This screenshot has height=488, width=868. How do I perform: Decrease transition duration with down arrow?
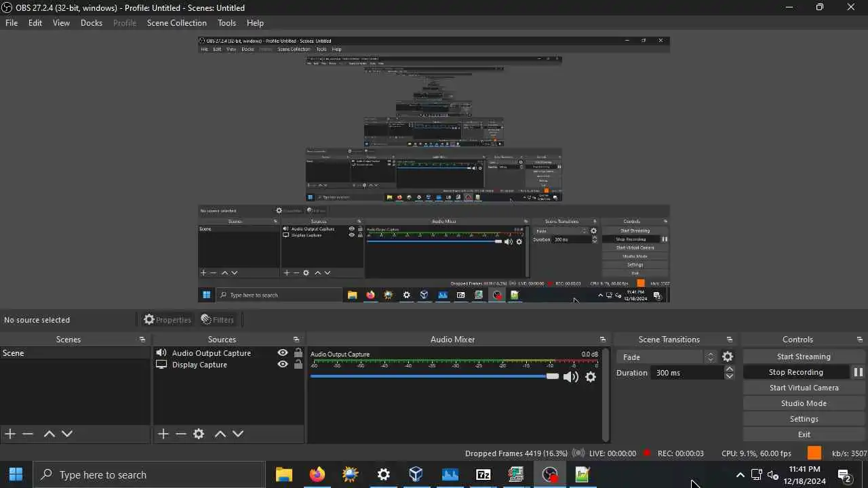coord(730,376)
